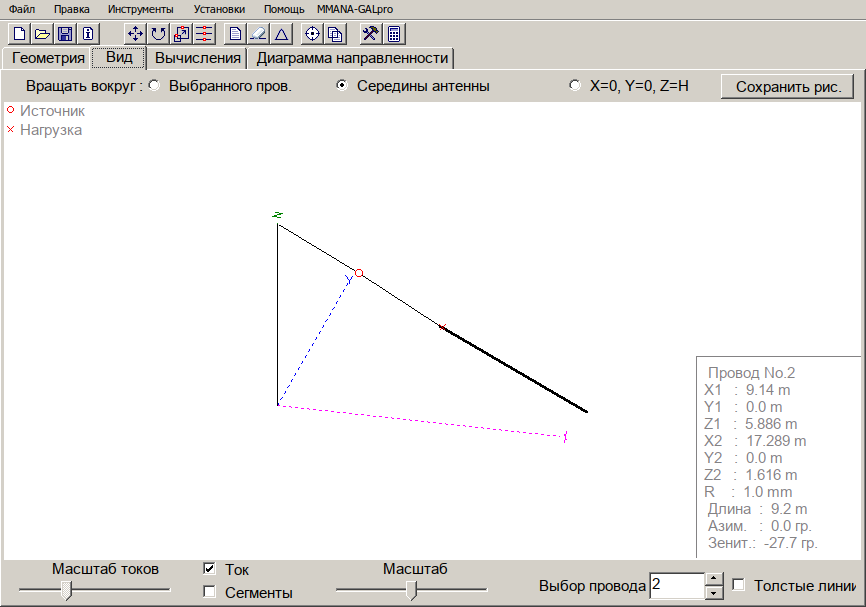
Task: Open the calculator tool
Action: click(x=393, y=33)
